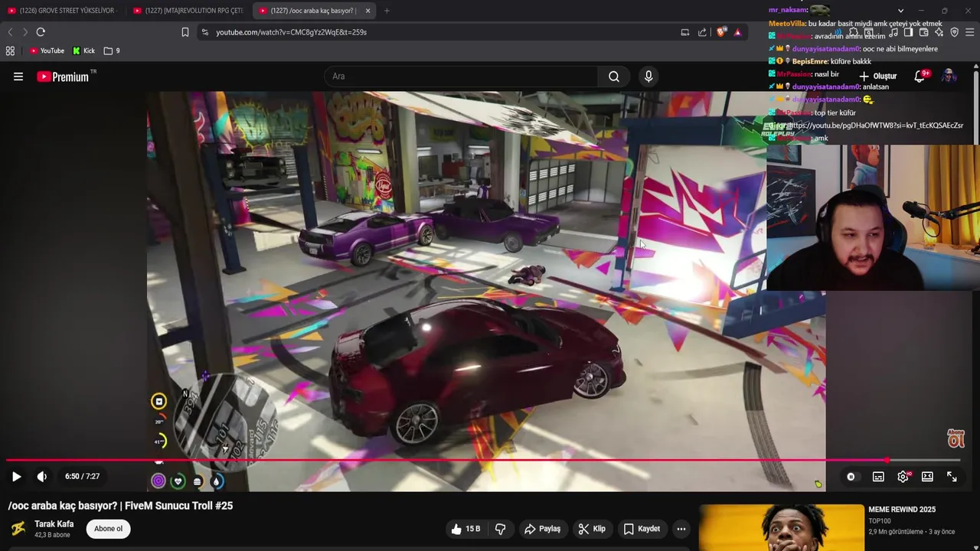Bookmark this page with bookmark icon
Image resolution: width=980 pixels, height=551 pixels.
point(185,32)
